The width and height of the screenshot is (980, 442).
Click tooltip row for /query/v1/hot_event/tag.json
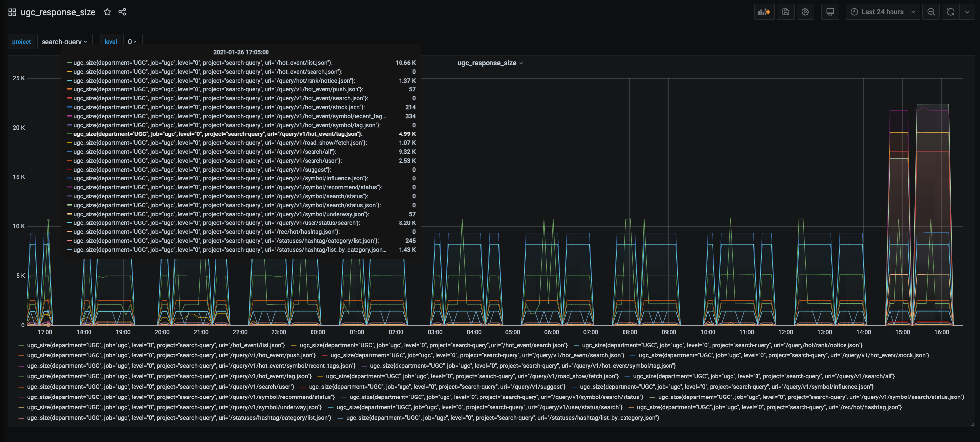click(241, 134)
